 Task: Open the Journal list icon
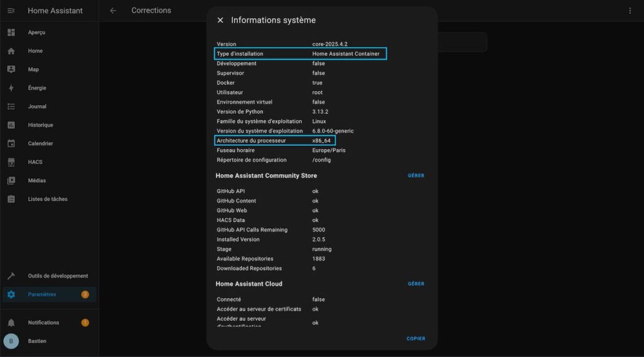click(11, 106)
